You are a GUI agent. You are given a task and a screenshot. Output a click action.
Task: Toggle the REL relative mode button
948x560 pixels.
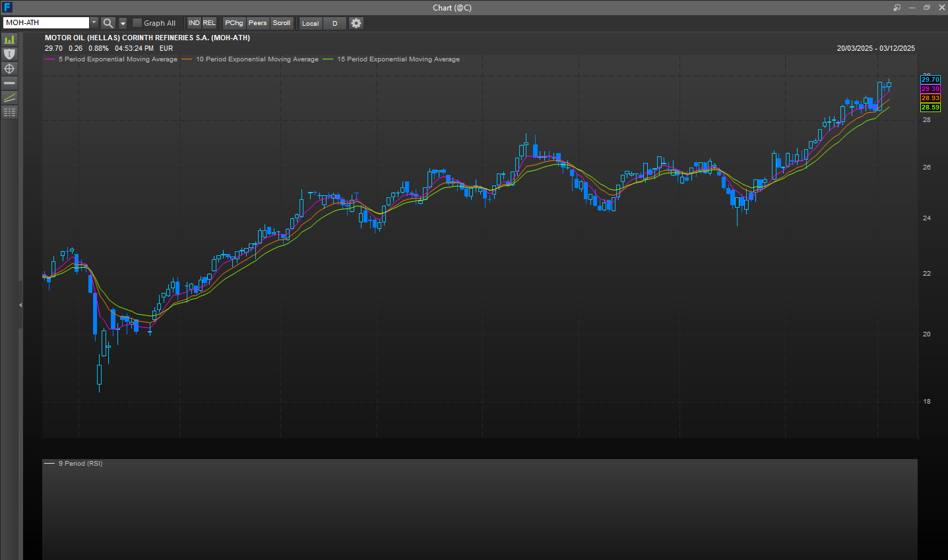pos(209,23)
